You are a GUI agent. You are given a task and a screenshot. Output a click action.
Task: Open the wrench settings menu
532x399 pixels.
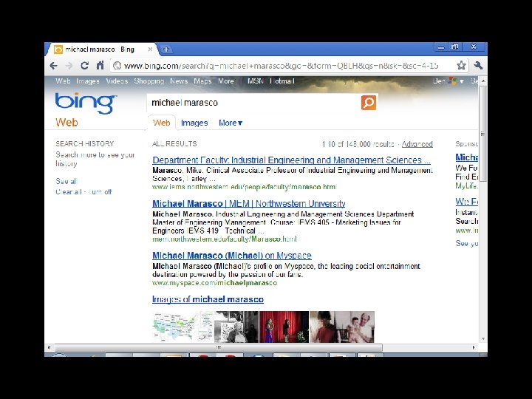pyautogui.click(x=478, y=65)
